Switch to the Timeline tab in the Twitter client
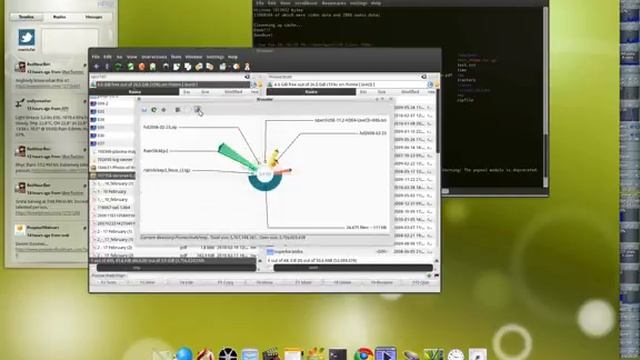Viewport: 640px width, 360px height. click(x=26, y=17)
